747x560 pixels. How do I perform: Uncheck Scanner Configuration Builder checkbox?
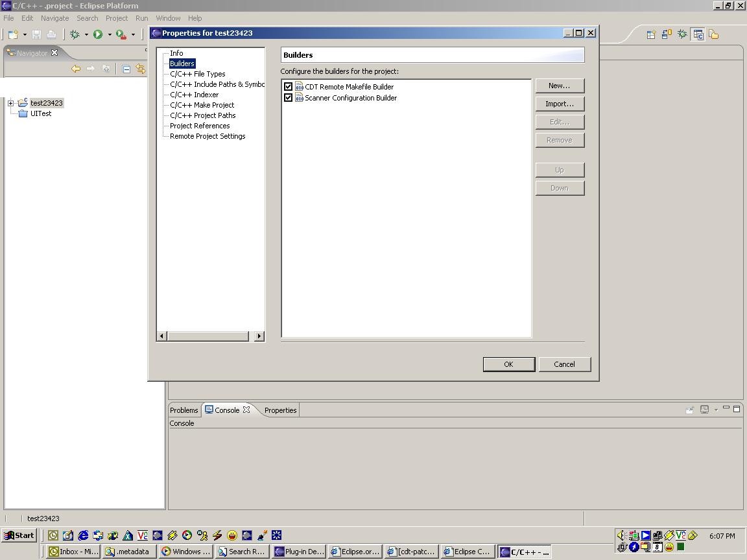pyautogui.click(x=288, y=98)
